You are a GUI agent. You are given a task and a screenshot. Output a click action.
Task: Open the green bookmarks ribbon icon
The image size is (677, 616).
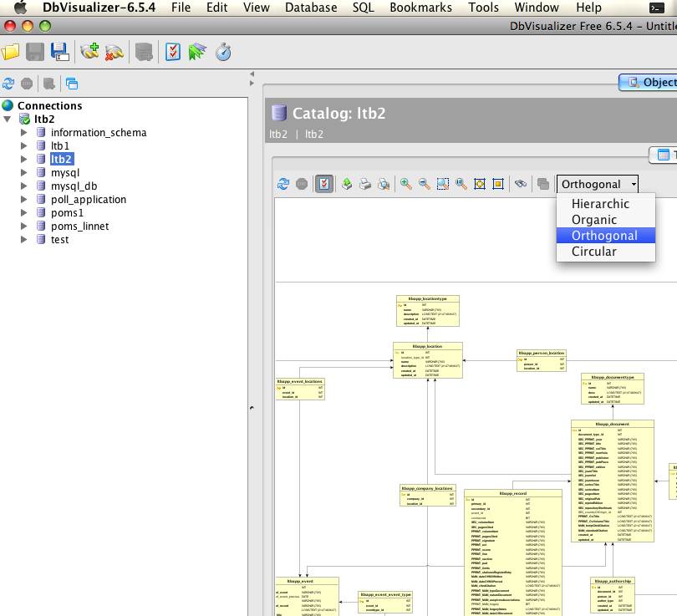[197, 52]
